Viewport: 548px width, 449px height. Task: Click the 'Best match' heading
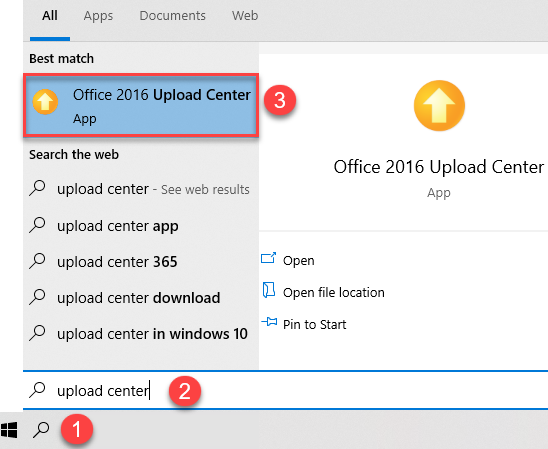[62, 59]
